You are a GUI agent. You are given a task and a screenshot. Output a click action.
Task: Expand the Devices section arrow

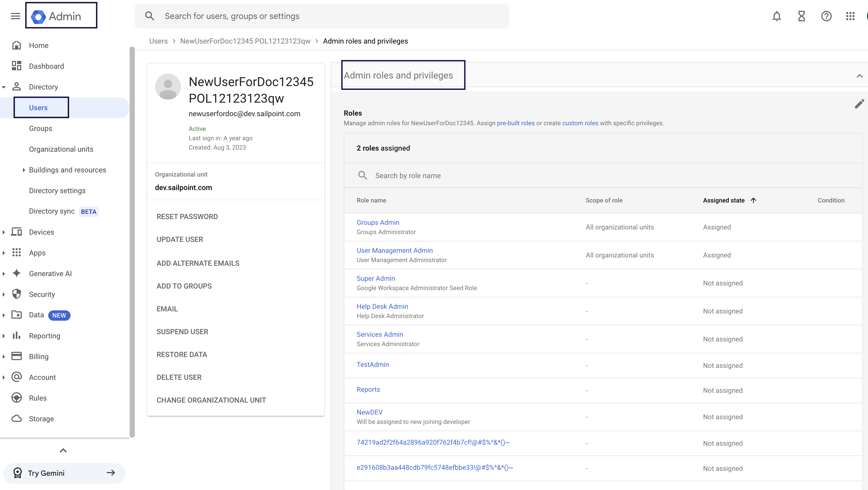(x=4, y=232)
